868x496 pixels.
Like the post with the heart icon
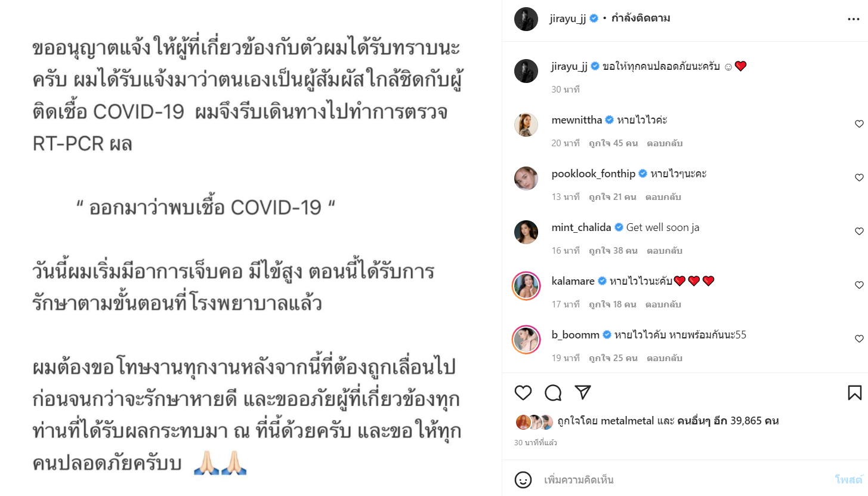[523, 392]
